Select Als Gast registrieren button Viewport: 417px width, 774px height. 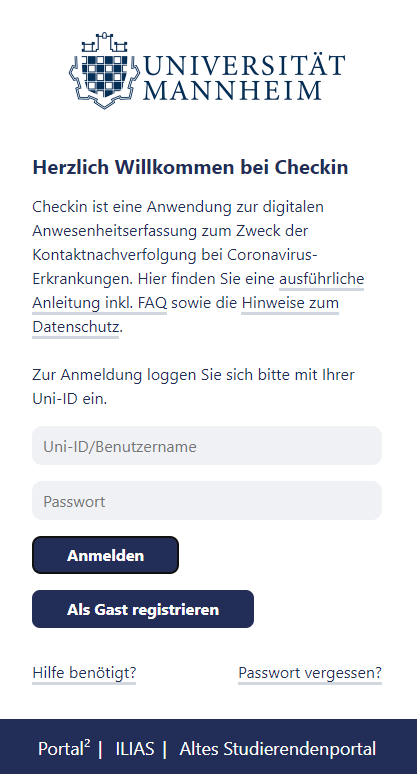(x=143, y=609)
